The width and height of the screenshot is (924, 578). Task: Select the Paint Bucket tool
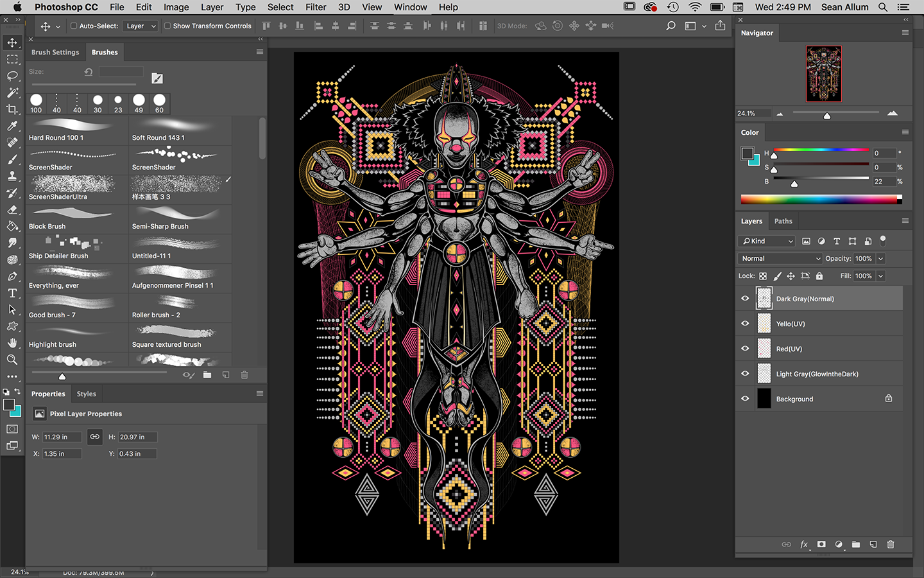tap(12, 226)
